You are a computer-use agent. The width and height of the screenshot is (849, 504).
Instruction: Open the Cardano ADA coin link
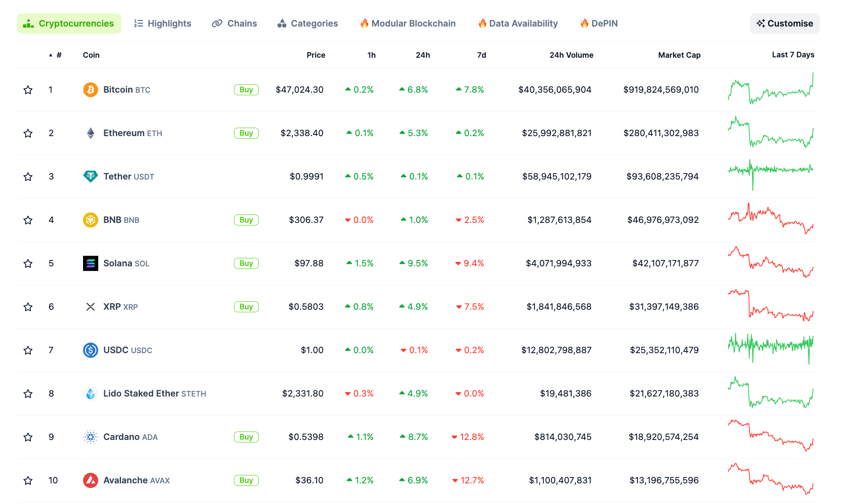coord(130,437)
